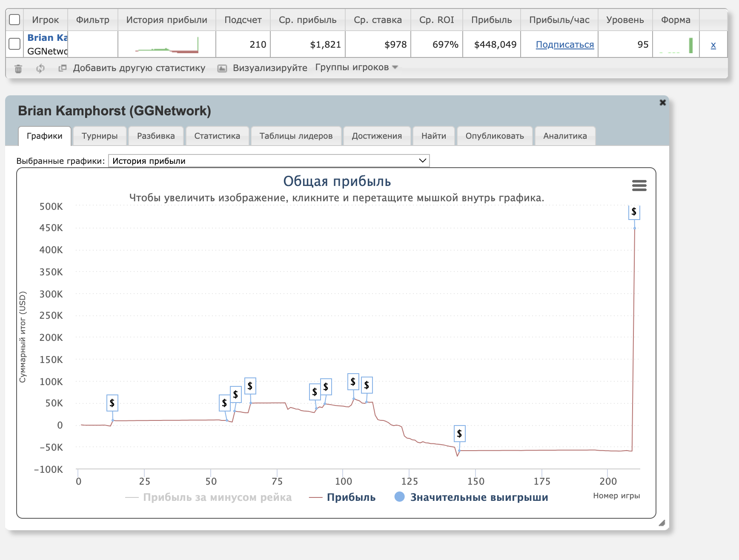
Task: Toggle the Значительные выигрыши legend series
Action: (471, 497)
